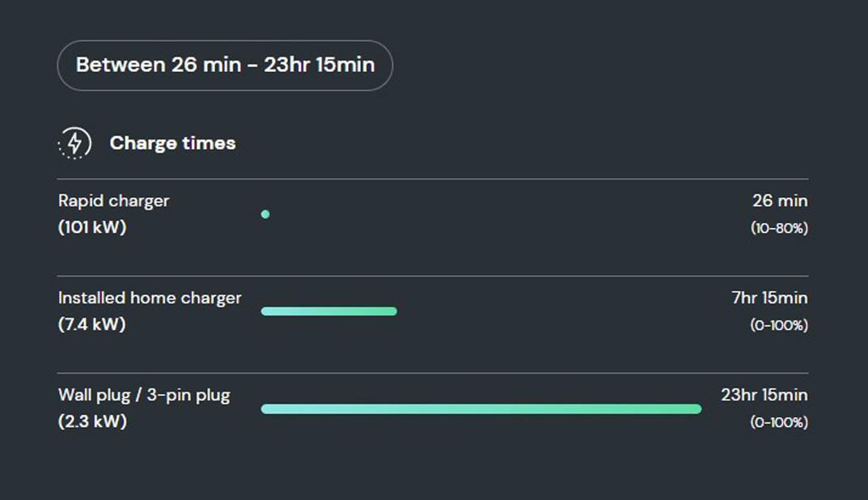Click the Rapid charger label
Viewport: 868px width, 500px height.
[x=113, y=201]
